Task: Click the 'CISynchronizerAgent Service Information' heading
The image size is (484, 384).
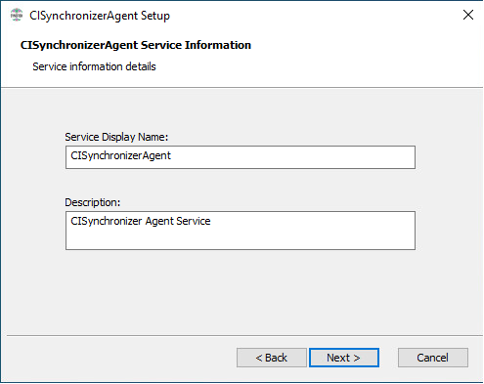Action: pyautogui.click(x=136, y=45)
